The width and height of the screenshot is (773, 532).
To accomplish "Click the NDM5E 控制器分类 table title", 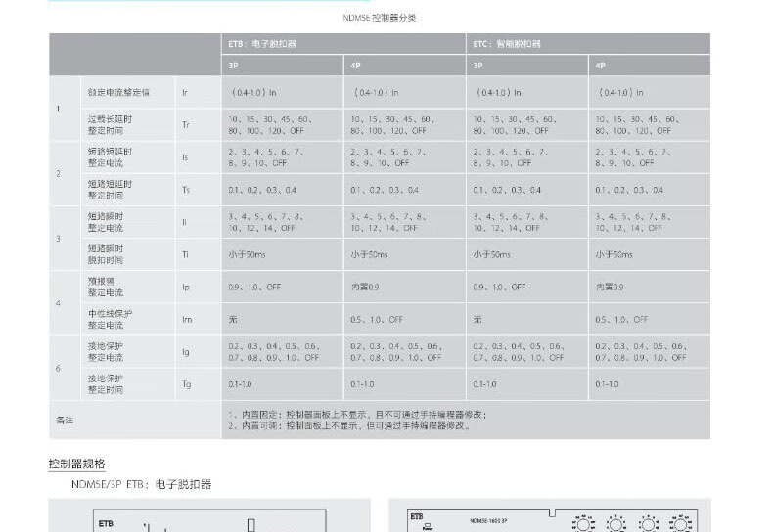I will point(386,18).
